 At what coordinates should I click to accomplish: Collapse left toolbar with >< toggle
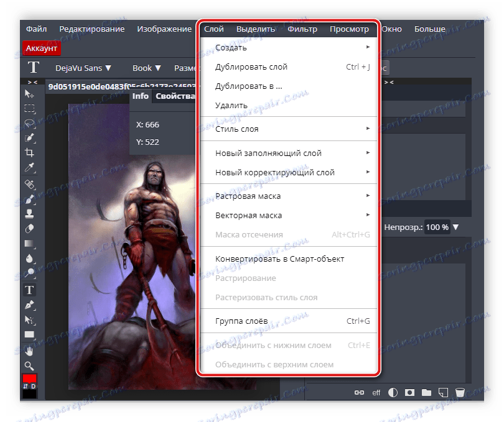pyautogui.click(x=32, y=82)
